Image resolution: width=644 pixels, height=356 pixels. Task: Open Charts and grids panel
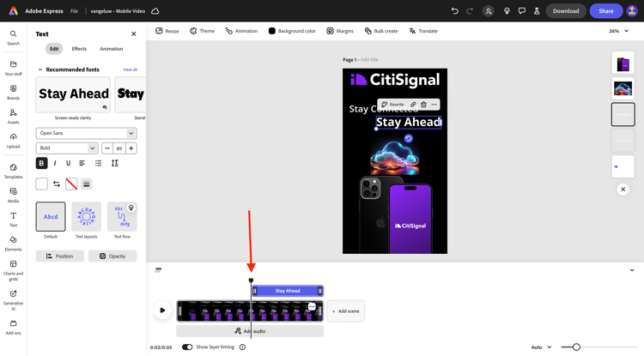coord(13,270)
